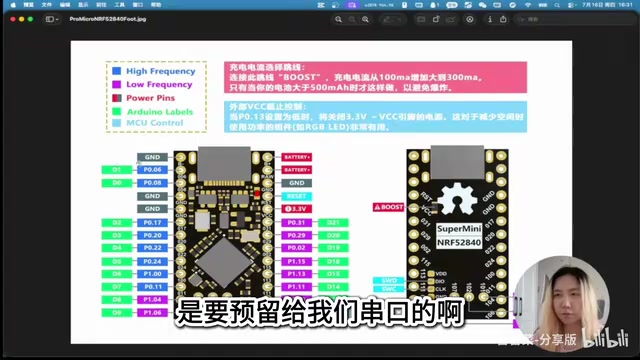
Task: Click the High Frequency legend label
Action: [161, 71]
